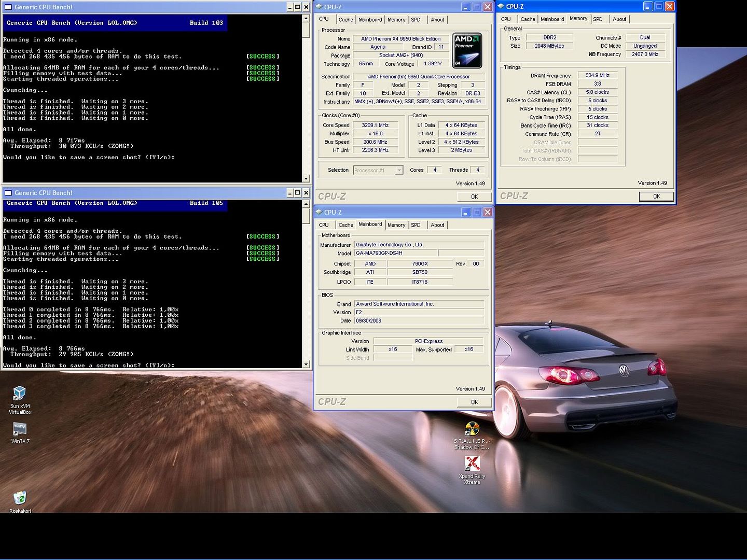This screenshot has width=747, height=560.
Task: Click scroll down arrow in bottom CPU Bench window
Action: click(x=306, y=364)
